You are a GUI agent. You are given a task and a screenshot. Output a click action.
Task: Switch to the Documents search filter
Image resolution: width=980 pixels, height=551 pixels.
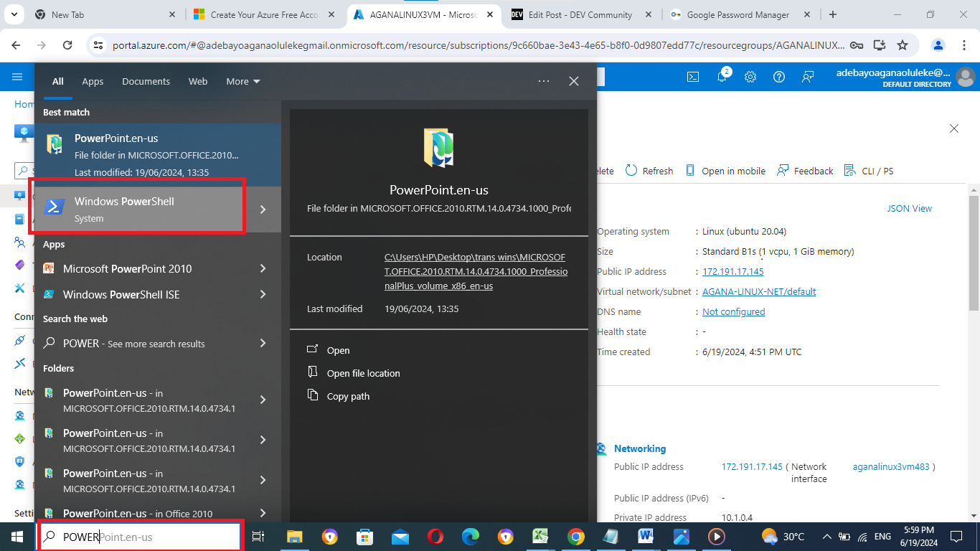coord(146,81)
